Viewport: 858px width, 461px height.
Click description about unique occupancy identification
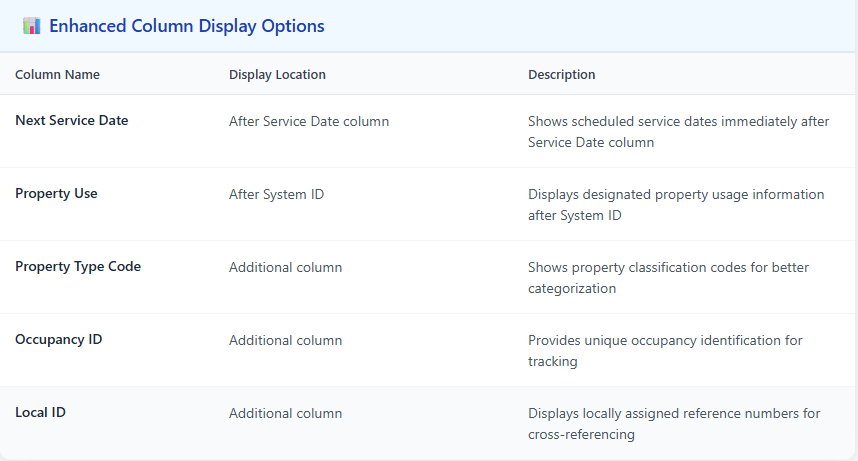tap(665, 350)
